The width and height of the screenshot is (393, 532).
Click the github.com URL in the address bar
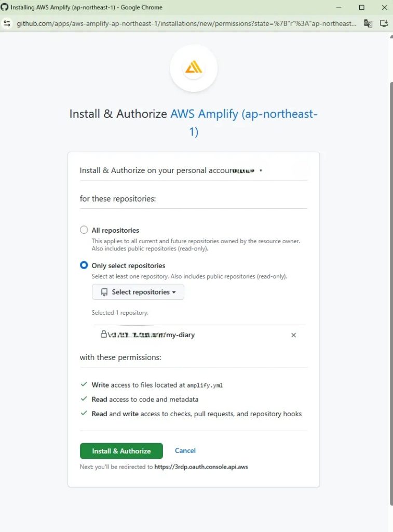coord(187,23)
